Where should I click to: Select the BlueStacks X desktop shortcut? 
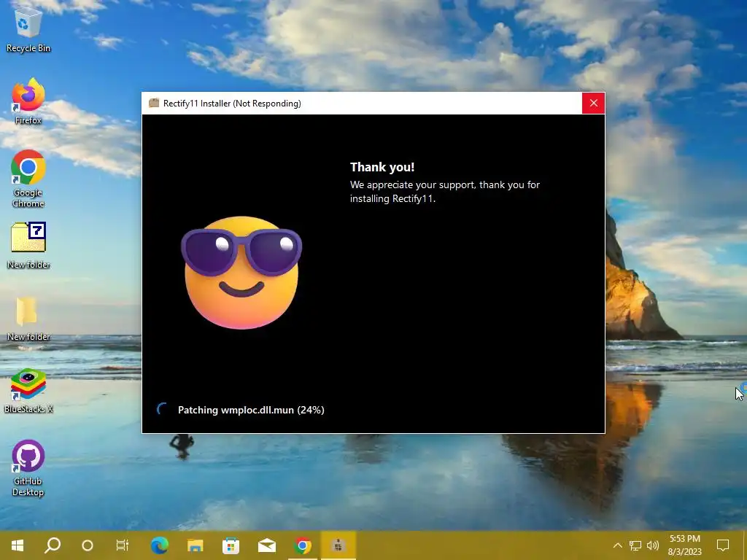click(x=28, y=391)
